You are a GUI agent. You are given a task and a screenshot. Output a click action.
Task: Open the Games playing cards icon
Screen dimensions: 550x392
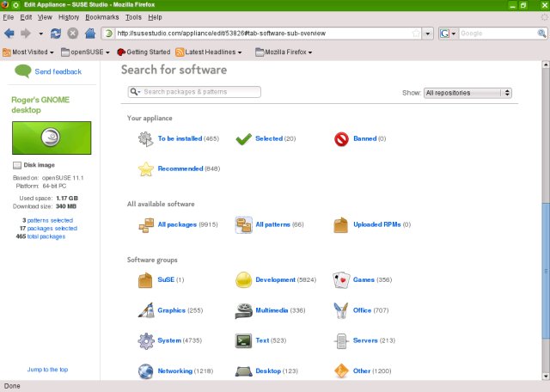pos(341,280)
